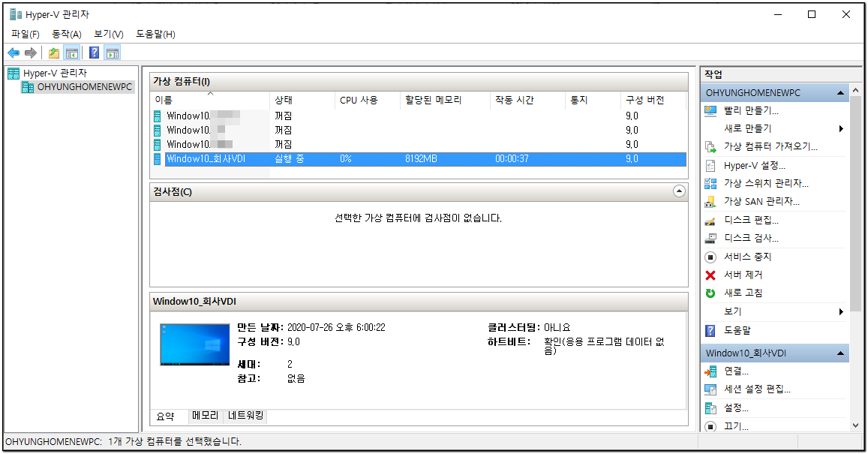868x454 pixels.
Task: Open the 파일(F) menu
Action: [x=26, y=35]
